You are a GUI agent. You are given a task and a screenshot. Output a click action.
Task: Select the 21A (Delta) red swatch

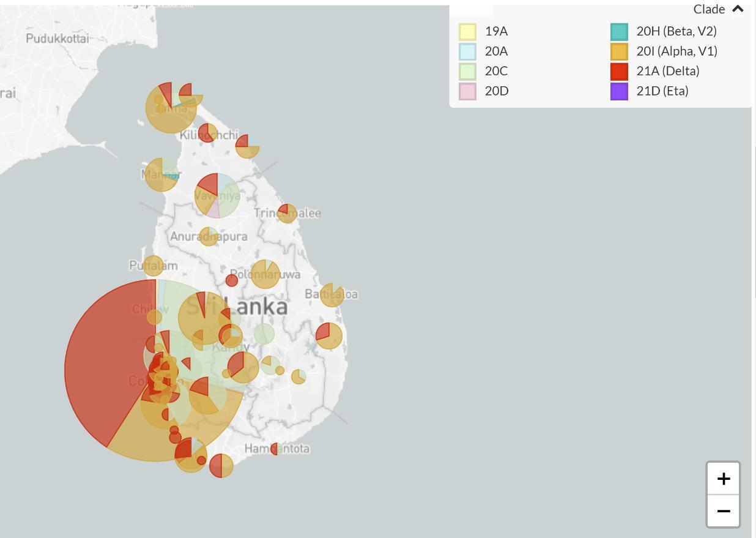tap(619, 71)
